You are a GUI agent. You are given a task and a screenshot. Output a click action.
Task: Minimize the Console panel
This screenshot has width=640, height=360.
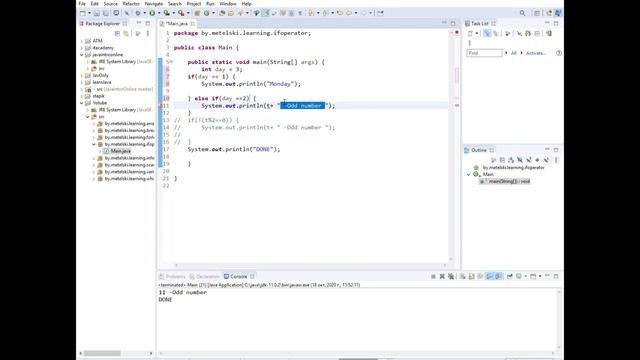547,276
